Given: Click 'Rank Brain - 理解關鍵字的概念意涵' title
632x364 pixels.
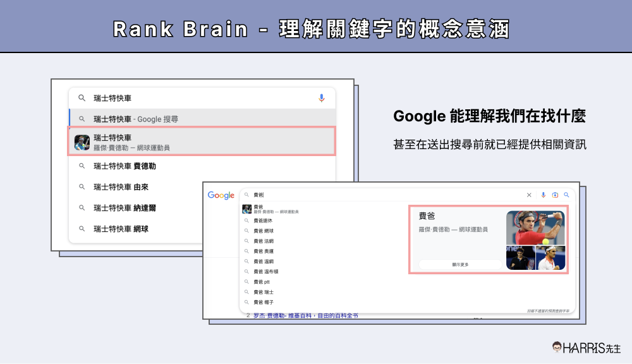Looking at the screenshot, I should pyautogui.click(x=311, y=29).
